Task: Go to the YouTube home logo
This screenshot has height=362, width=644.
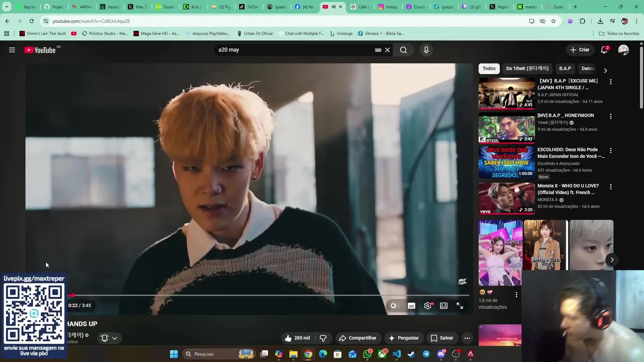Action: pos(40,50)
